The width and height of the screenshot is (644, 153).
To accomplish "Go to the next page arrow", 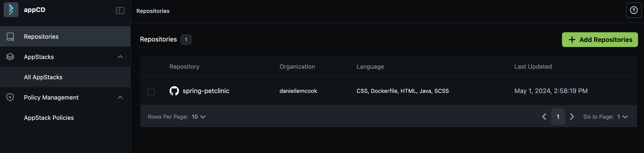I will 572,117.
